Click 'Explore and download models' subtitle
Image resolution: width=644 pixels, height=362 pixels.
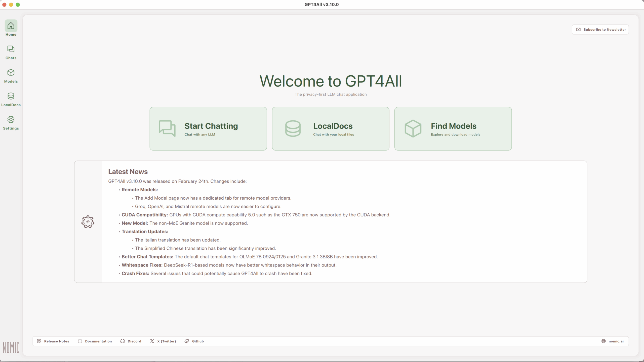pyautogui.click(x=456, y=134)
